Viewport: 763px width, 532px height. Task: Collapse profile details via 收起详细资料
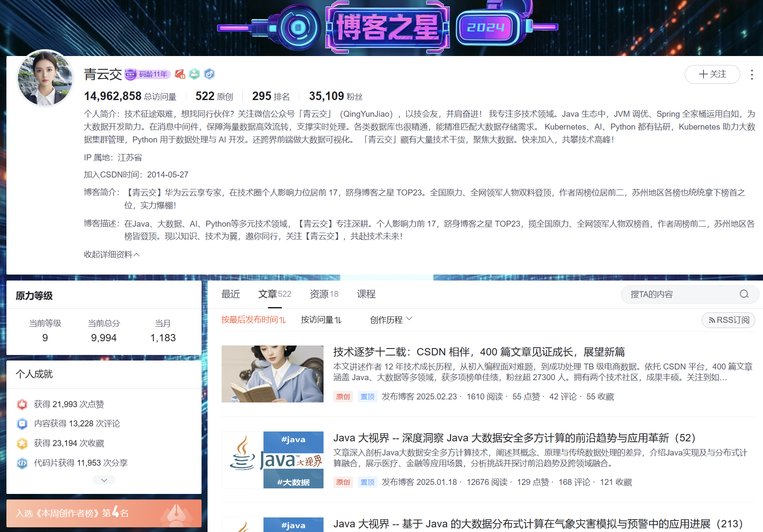pyautogui.click(x=112, y=254)
